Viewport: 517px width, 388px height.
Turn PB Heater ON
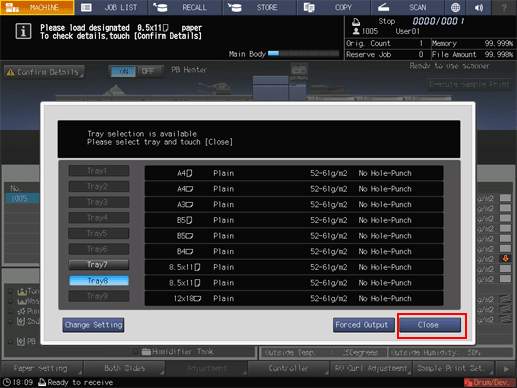pos(123,71)
